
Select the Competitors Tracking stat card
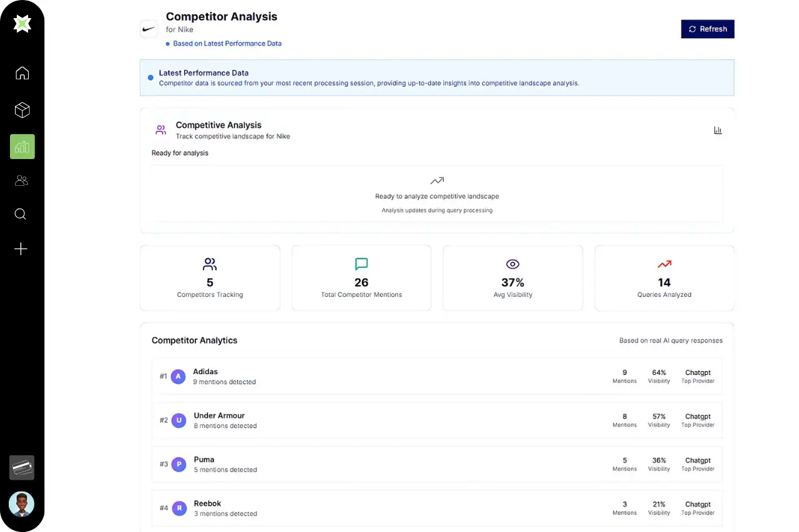point(210,278)
